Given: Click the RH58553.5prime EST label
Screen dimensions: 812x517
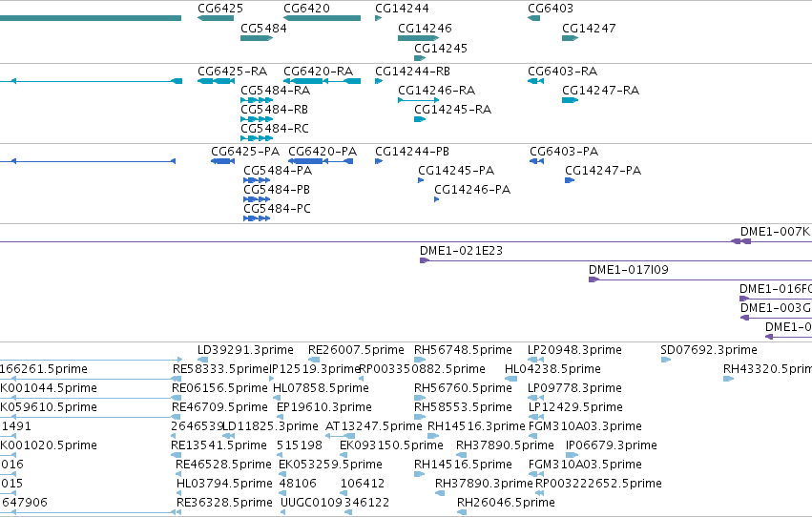Looking at the screenshot, I should click(463, 408).
